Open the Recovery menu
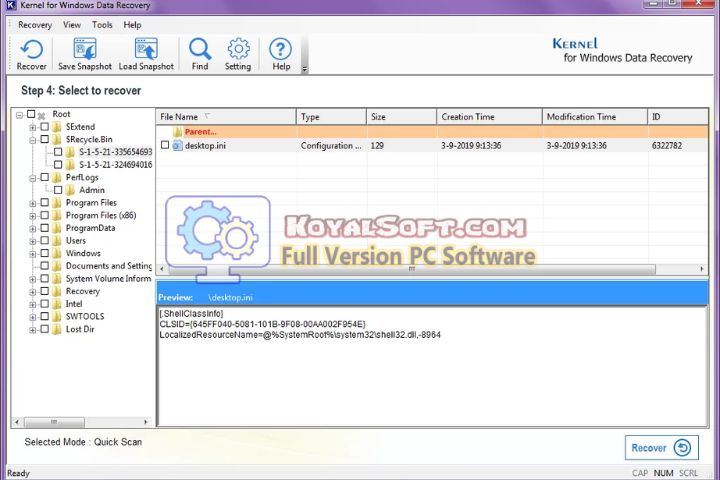720x480 pixels. click(x=35, y=25)
